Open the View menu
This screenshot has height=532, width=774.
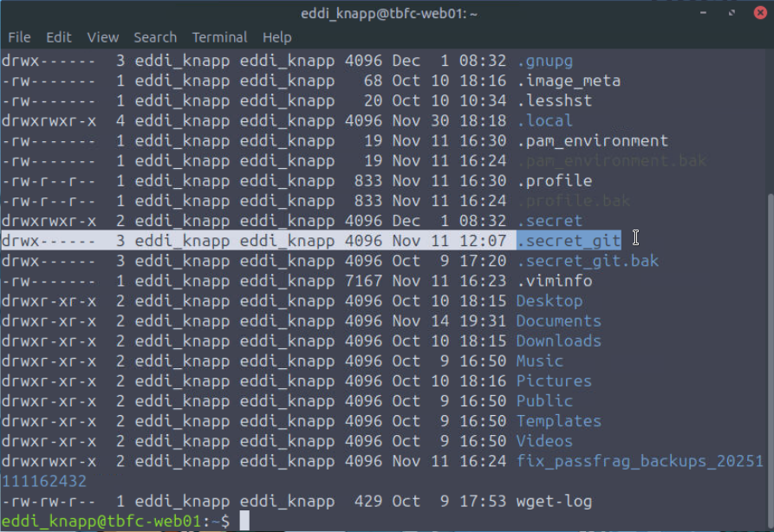click(103, 37)
